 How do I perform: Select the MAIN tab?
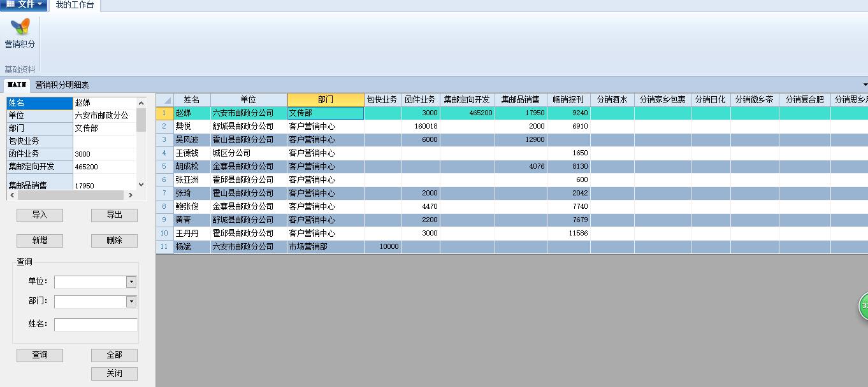tap(17, 85)
